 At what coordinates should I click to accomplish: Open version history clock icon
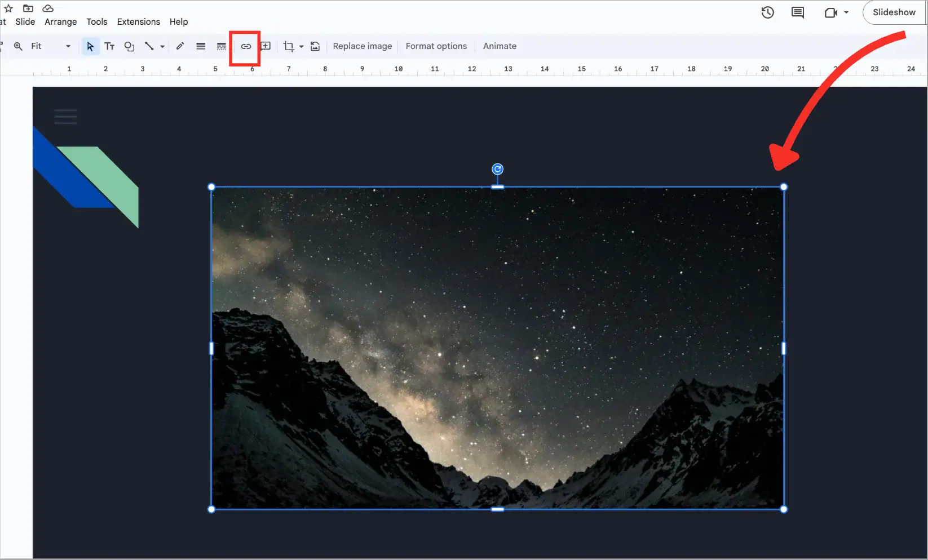(x=767, y=12)
